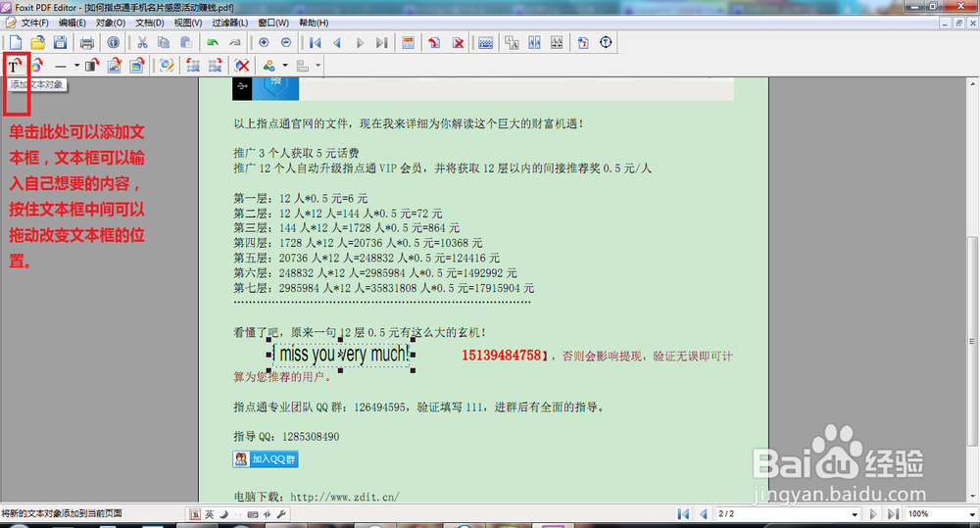
Task: Click the edit object pencil-box icon
Action: pyautogui.click(x=167, y=65)
